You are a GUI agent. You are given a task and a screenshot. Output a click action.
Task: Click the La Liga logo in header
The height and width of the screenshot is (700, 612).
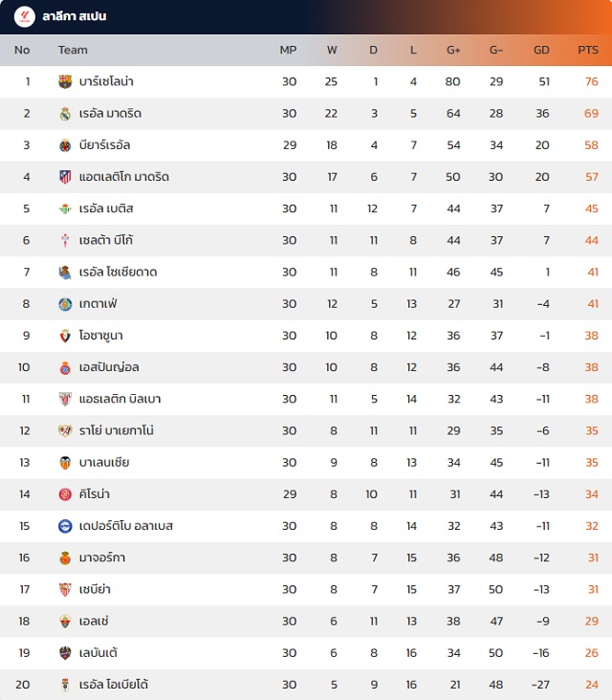25,16
